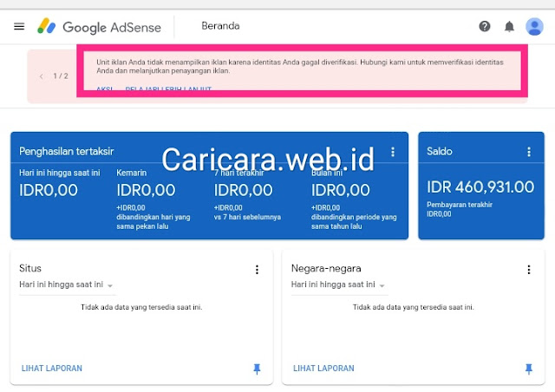Viewport: 555px width, 392px height.
Task: Click the Negara-negara card heading
Action: coord(326,268)
